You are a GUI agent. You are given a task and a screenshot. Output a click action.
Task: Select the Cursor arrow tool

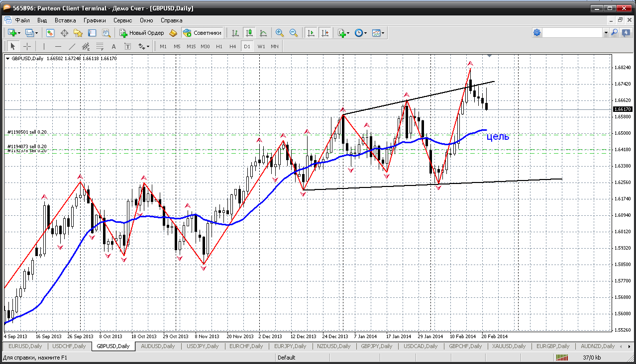pyautogui.click(x=13, y=46)
